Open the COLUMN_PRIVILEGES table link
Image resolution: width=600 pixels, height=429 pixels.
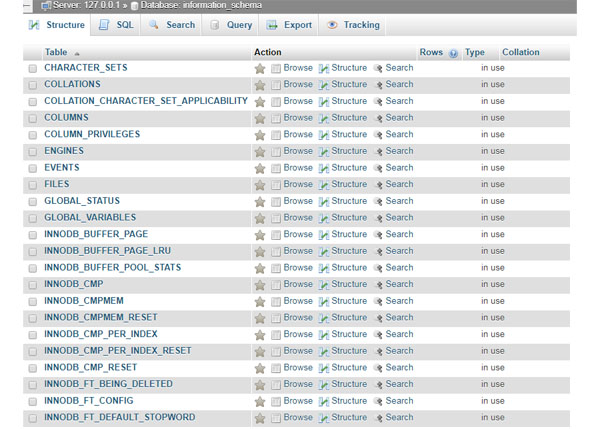click(x=92, y=134)
